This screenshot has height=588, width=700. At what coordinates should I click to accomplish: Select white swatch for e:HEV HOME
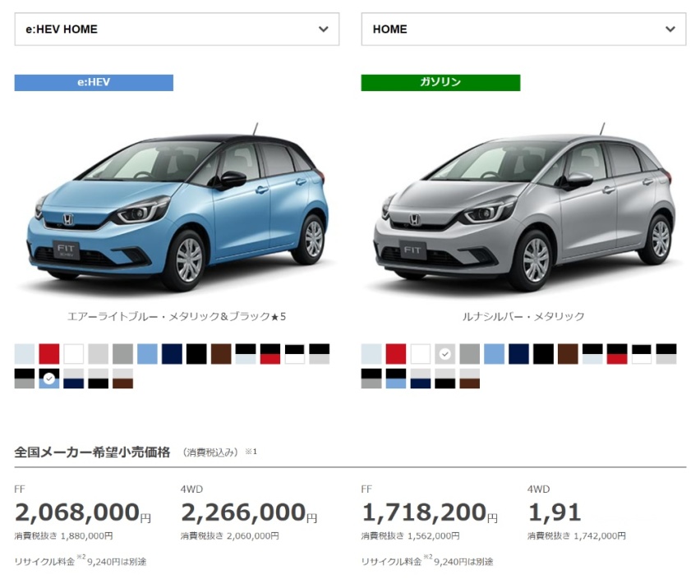(x=74, y=354)
